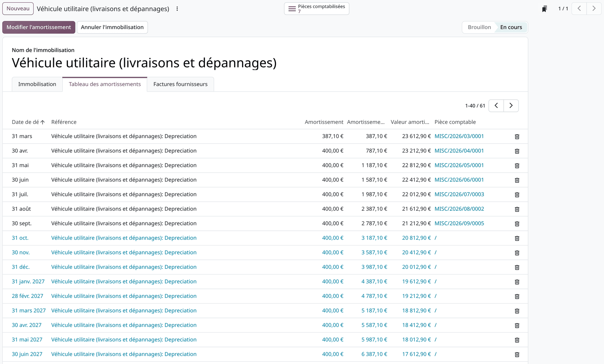This screenshot has width=604, height=364.
Task: Delete the 30 juin depreciation line
Action: (x=517, y=180)
